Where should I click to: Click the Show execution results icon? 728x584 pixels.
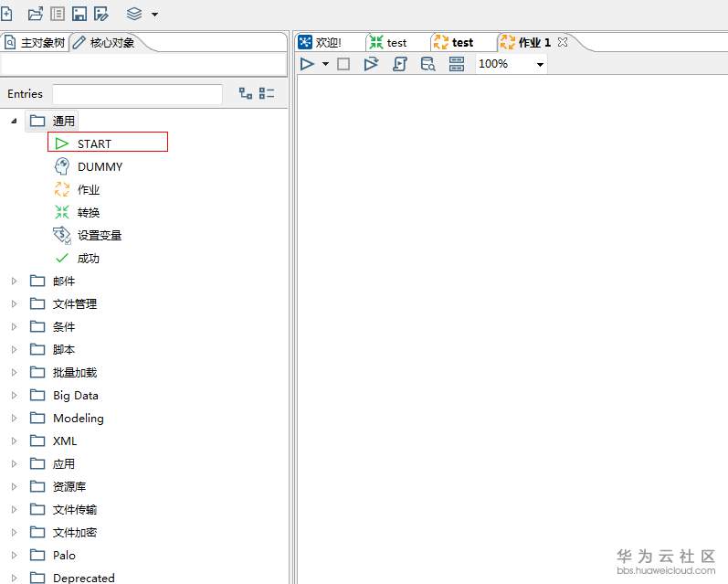[x=457, y=64]
